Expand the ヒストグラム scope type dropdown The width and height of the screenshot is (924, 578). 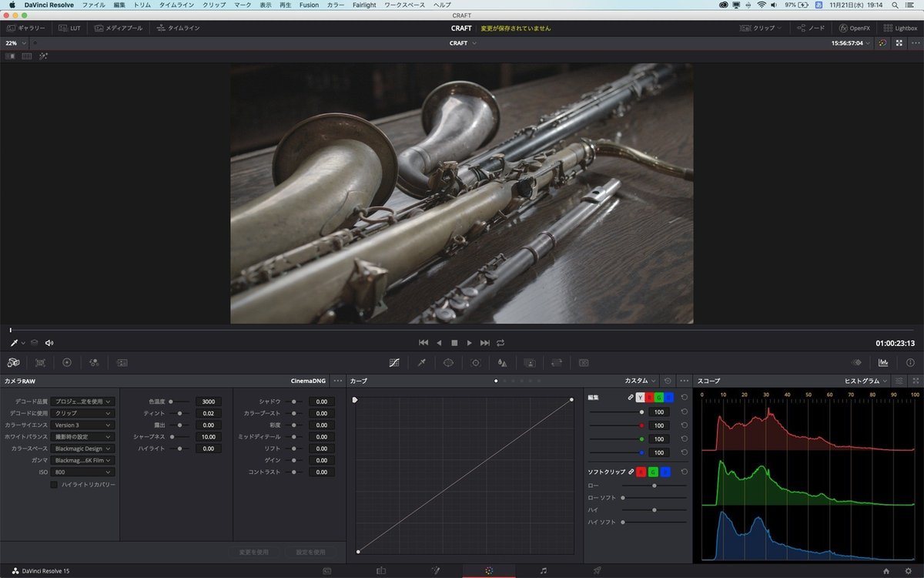click(x=866, y=381)
